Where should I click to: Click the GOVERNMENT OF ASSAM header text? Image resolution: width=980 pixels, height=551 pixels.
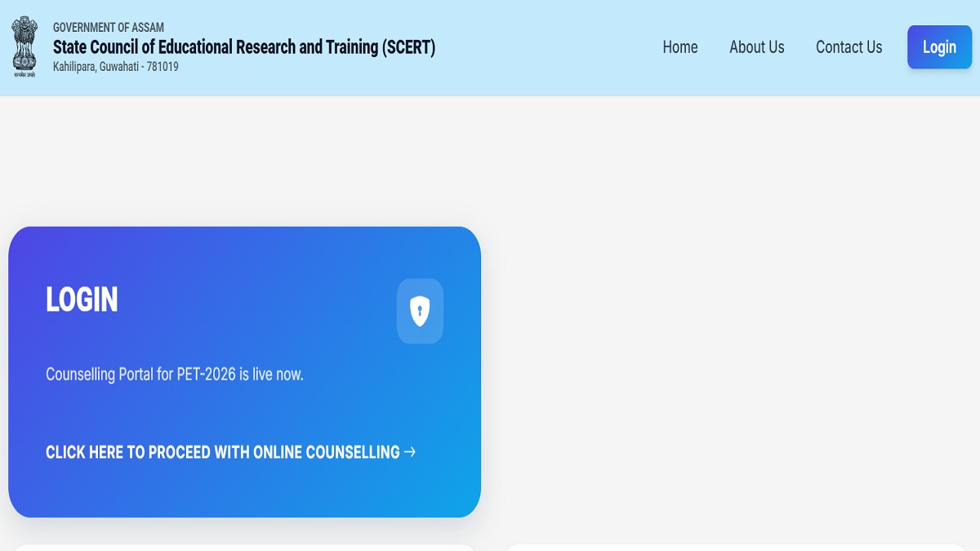click(x=109, y=27)
